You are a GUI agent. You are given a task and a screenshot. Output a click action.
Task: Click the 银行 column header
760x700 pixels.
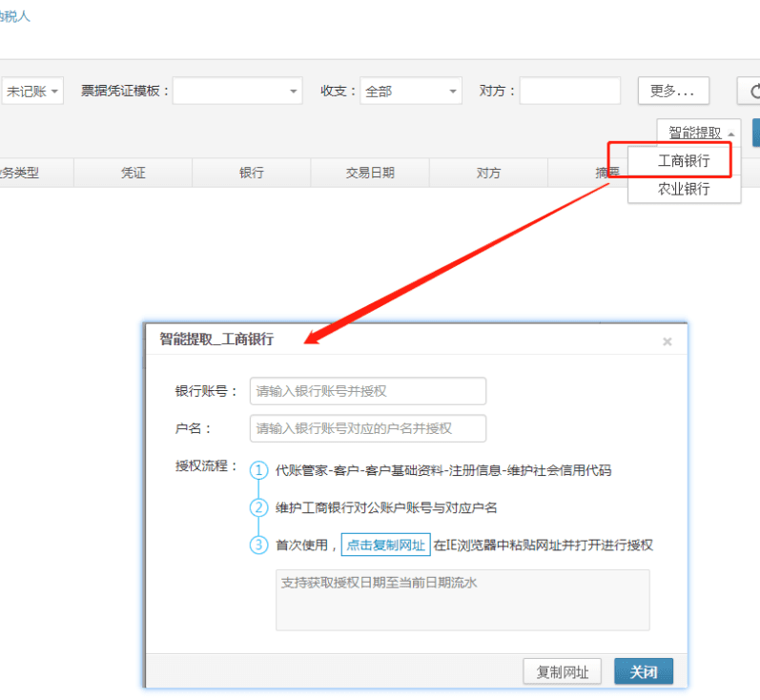point(251,173)
